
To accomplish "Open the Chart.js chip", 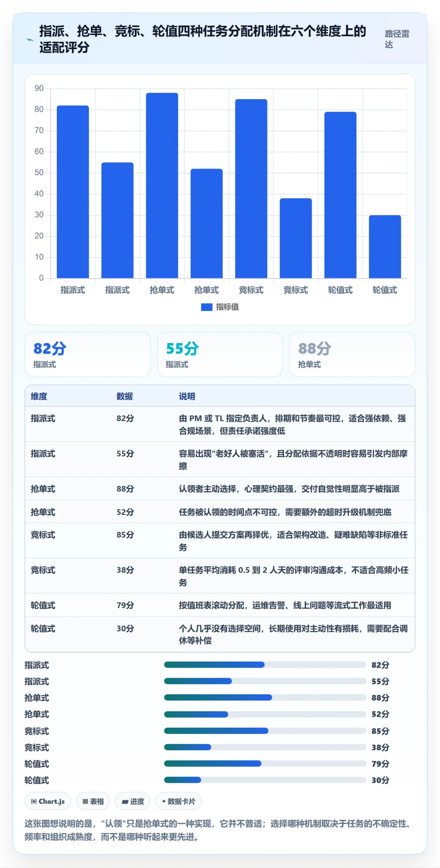I will (48, 801).
